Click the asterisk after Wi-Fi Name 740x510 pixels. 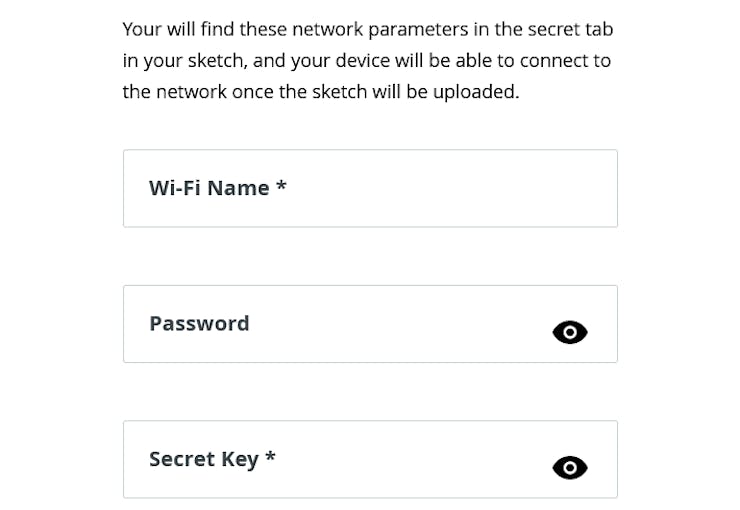point(282,187)
